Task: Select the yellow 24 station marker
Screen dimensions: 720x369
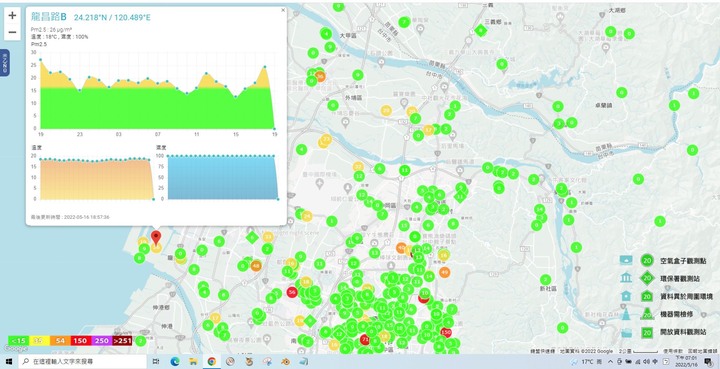Action: click(307, 216)
